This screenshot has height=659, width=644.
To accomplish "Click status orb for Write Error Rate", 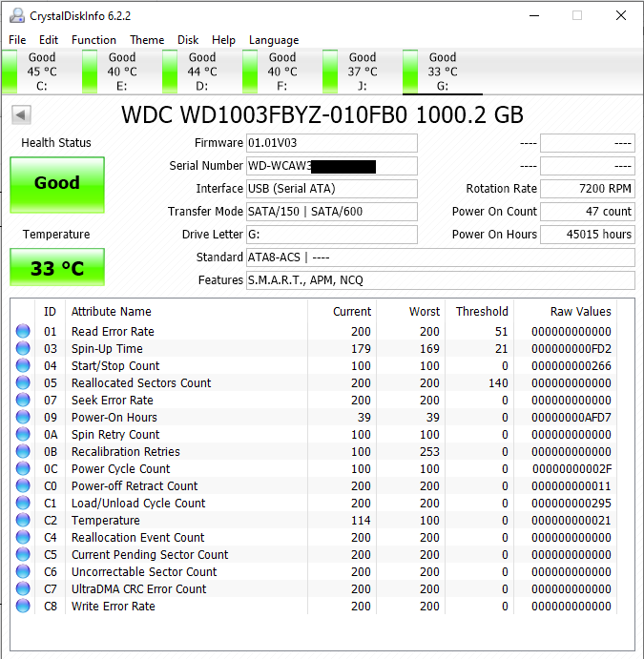I will (x=23, y=607).
